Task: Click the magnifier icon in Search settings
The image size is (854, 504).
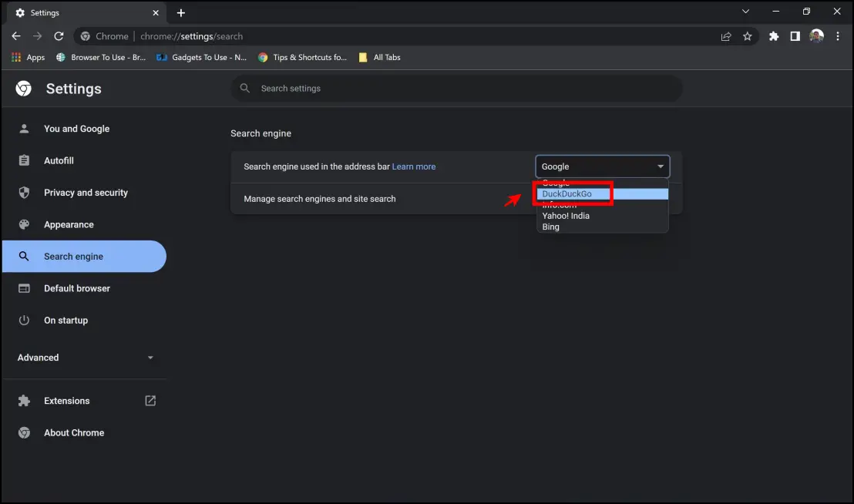Action: (x=245, y=88)
